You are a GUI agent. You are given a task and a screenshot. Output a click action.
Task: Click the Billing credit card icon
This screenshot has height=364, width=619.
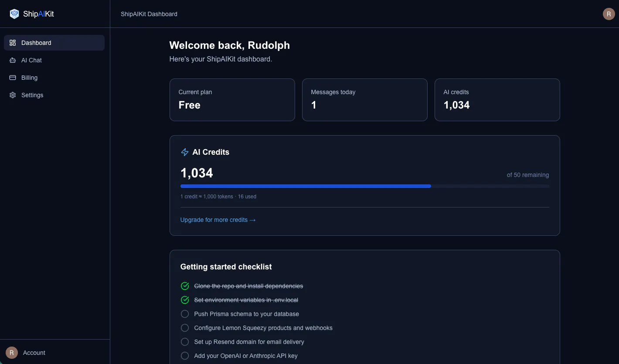click(x=13, y=78)
